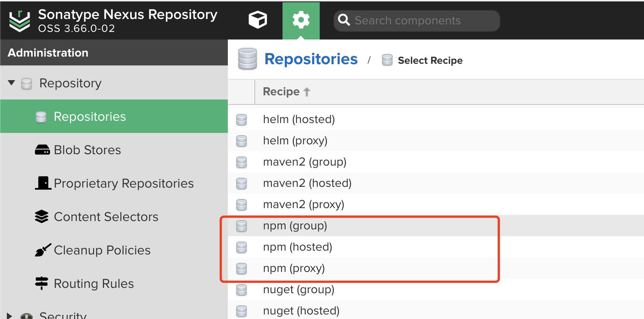The height and width of the screenshot is (319, 644).
Task: Click the Blob Stores drive icon
Action: point(42,150)
